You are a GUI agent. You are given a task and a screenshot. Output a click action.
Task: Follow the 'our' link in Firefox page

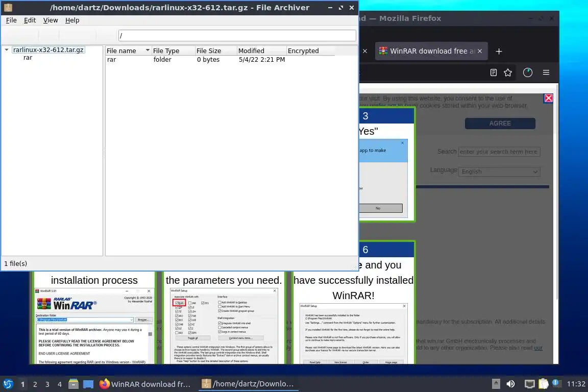(x=538, y=348)
